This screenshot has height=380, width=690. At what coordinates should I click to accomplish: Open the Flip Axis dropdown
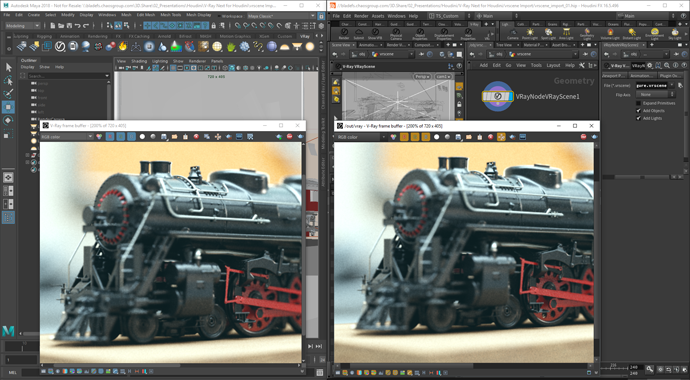point(655,95)
